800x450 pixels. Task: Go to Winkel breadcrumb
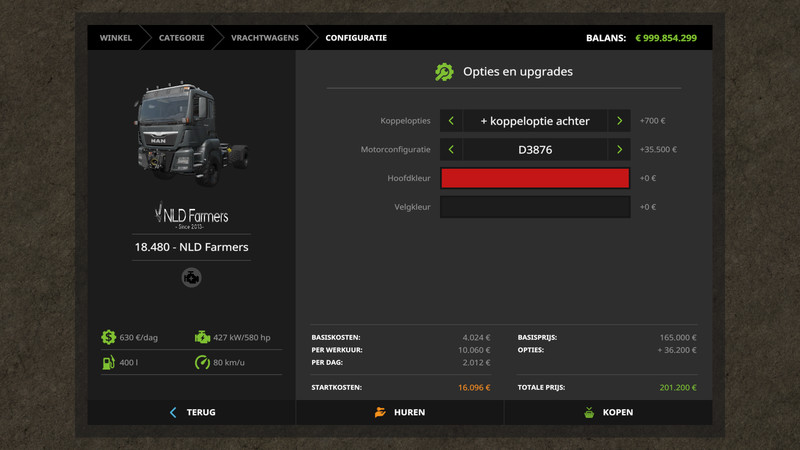pyautogui.click(x=116, y=38)
